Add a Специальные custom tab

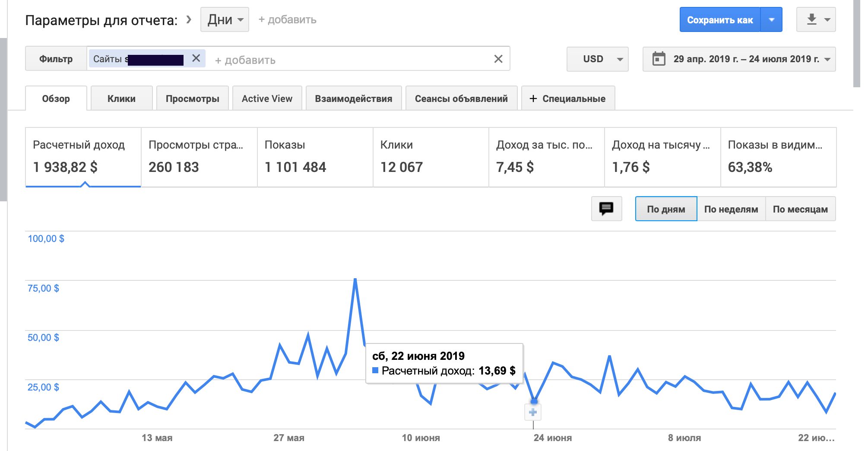click(x=568, y=98)
